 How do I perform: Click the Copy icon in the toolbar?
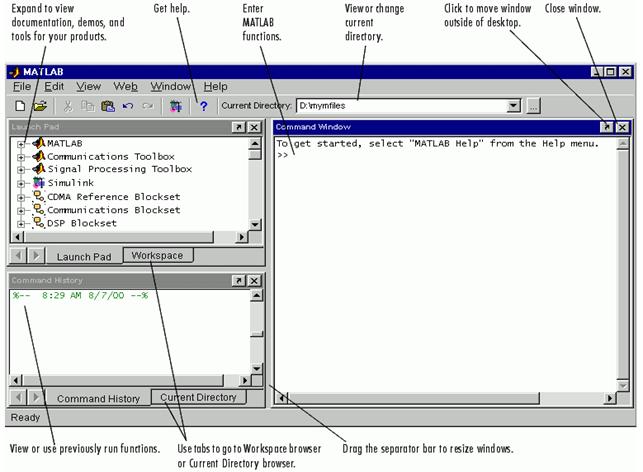click(x=88, y=105)
